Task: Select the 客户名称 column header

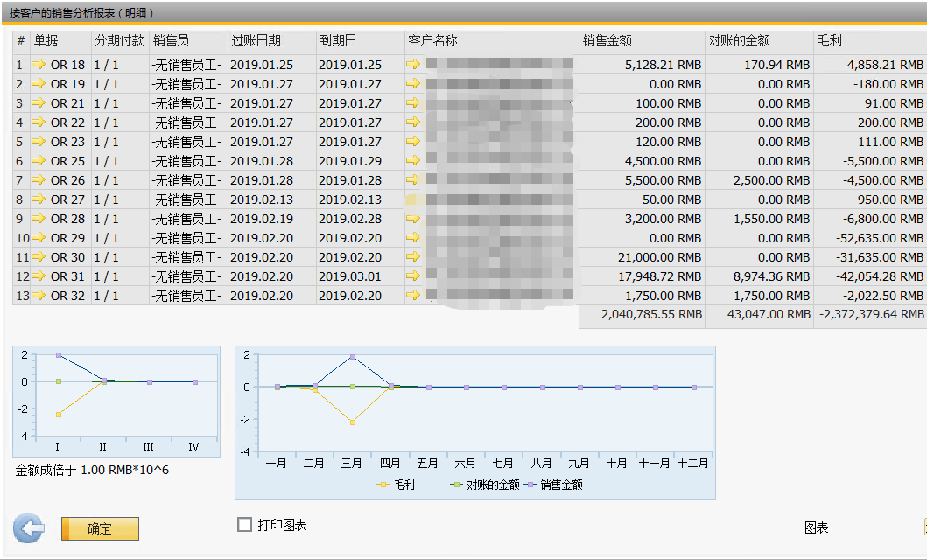Action: (x=492, y=41)
